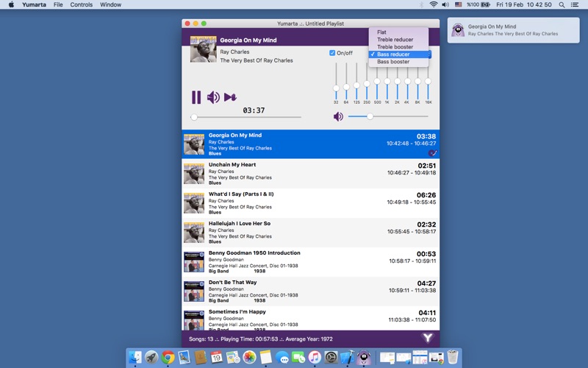Open Notification Center from menu bar

(x=575, y=5)
